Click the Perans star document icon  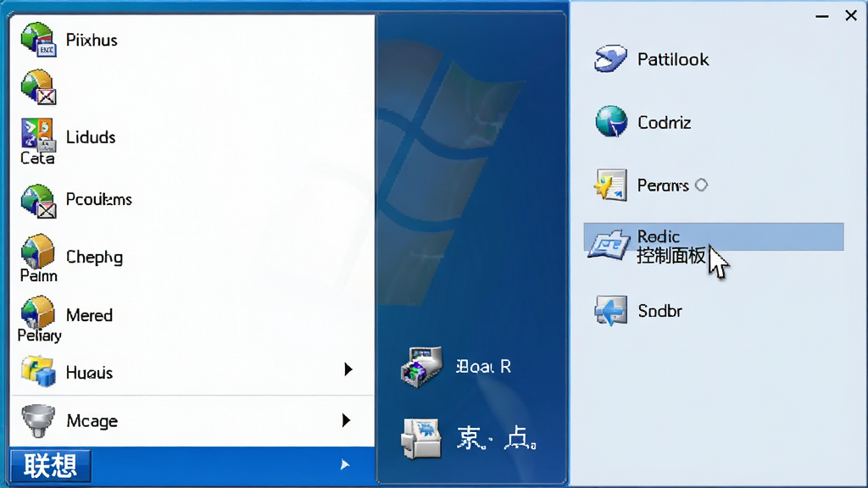click(x=610, y=185)
